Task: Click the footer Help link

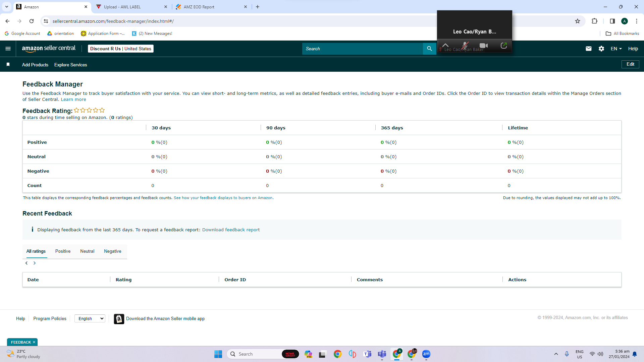Action: [x=20, y=319]
